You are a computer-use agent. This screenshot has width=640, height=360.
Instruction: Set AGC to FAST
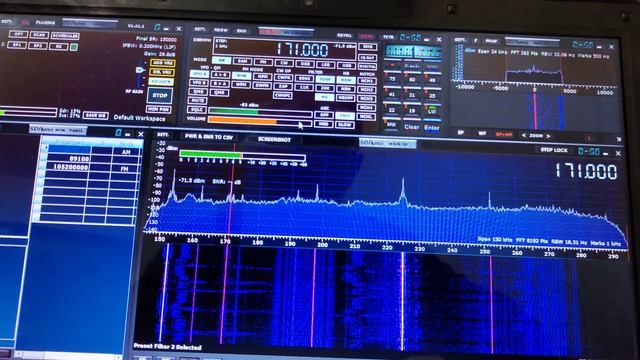345,116
